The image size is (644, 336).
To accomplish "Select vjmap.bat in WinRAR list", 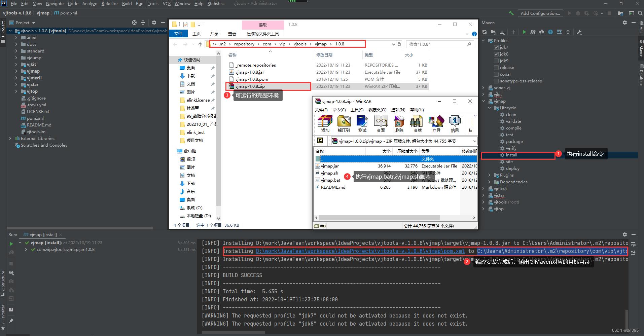I will [x=330, y=180].
